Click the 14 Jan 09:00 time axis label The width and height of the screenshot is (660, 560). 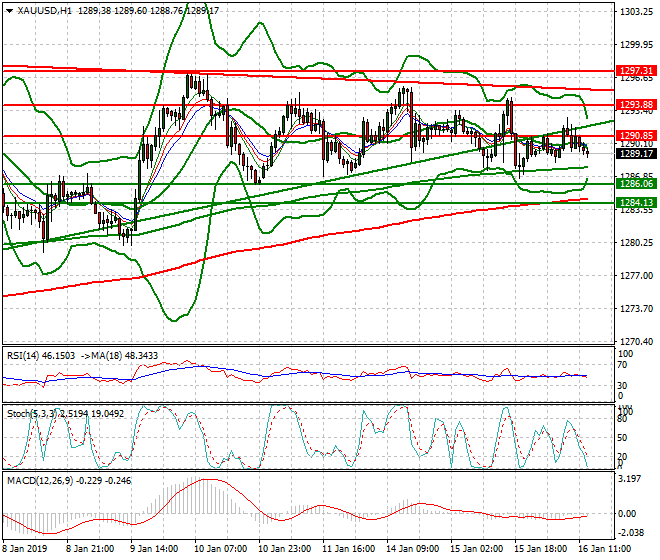(x=412, y=549)
